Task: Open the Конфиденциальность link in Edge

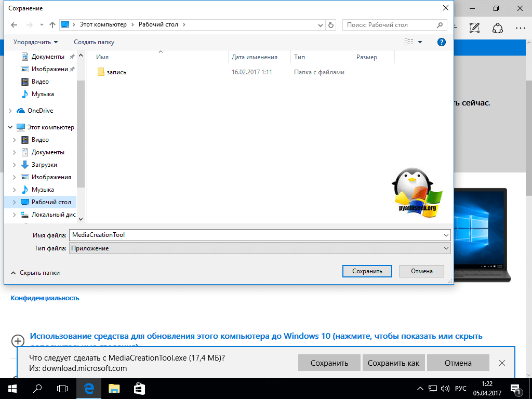Action: [45, 298]
